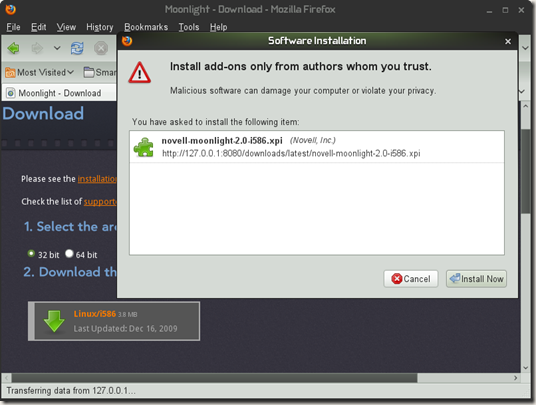Click the warning triangle icon in dialog
The image size is (536, 405).
click(139, 72)
